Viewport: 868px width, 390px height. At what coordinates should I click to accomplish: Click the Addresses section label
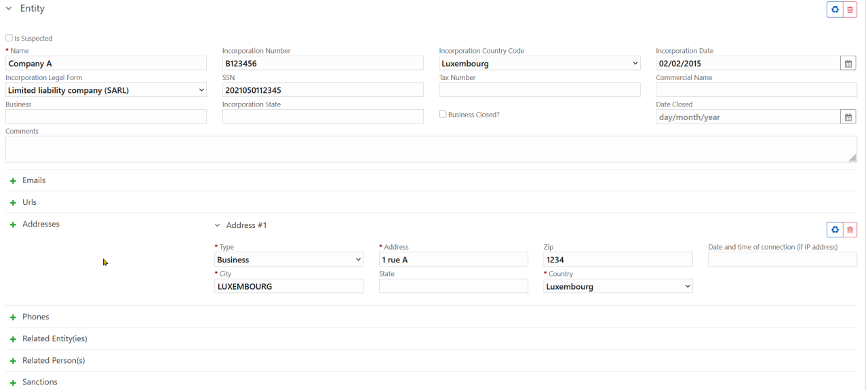click(x=41, y=225)
